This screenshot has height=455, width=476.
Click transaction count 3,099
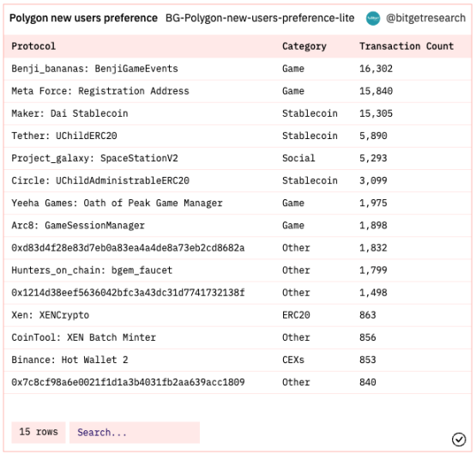tap(373, 181)
